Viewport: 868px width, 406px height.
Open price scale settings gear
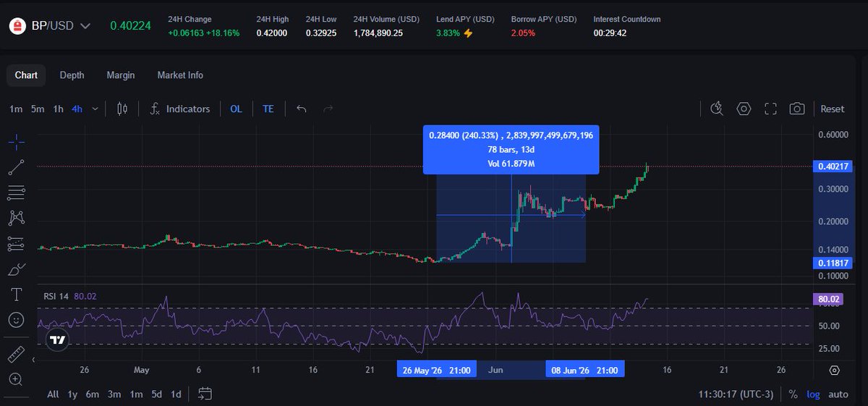(835, 370)
